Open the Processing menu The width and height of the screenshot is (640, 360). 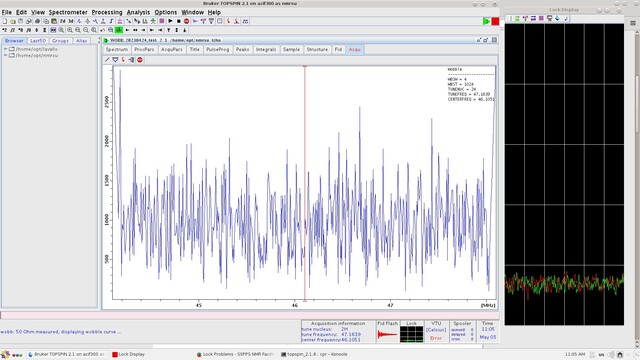click(x=107, y=12)
